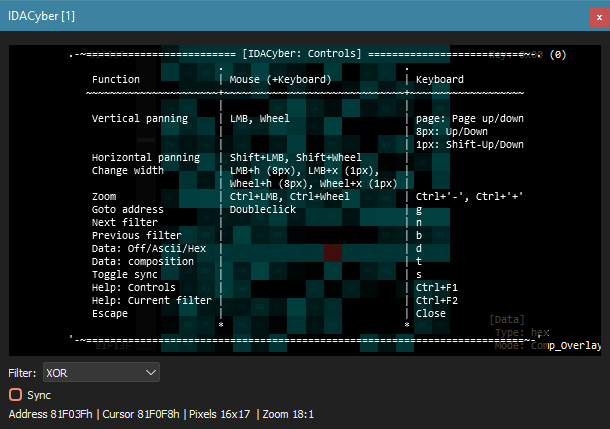Click the 'Change width' row label
The width and height of the screenshot is (610, 429).
128,170
